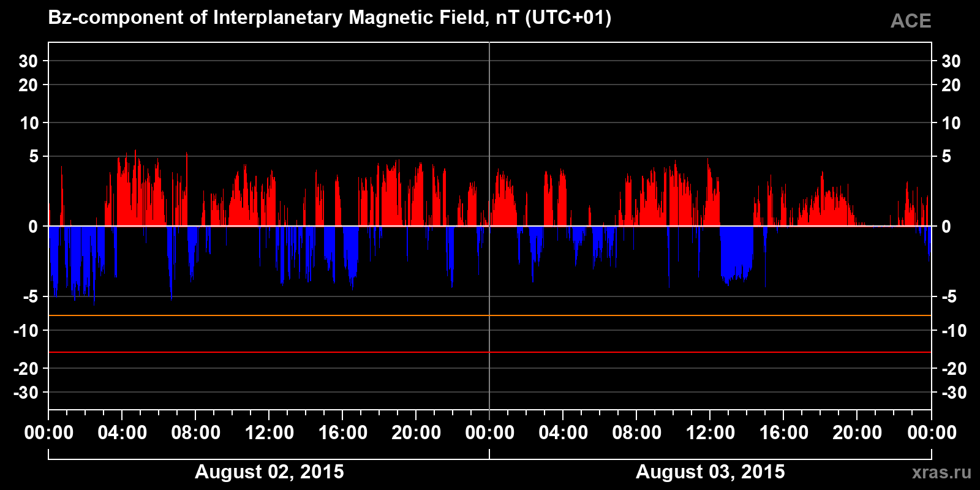
Task: Click the 12:00 time label under August 02
Action: coord(269,433)
